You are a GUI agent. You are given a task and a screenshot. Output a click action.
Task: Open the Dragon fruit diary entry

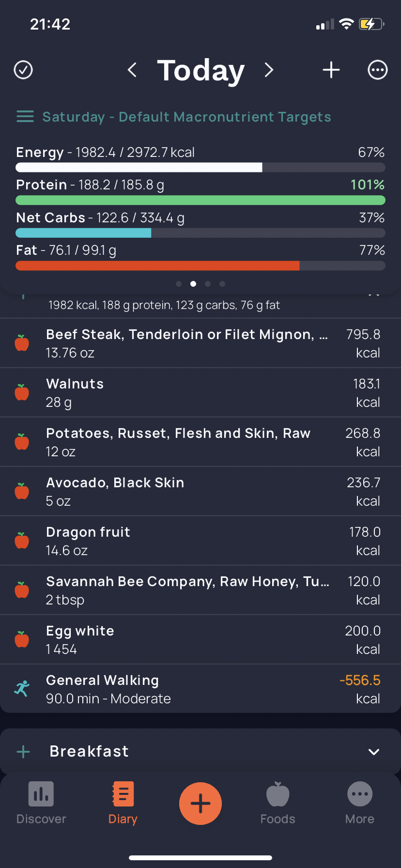[x=200, y=541]
